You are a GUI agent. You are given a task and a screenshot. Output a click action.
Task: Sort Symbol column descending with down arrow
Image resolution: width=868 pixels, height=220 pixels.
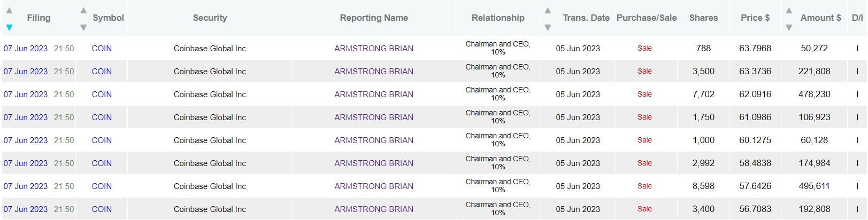83,27
